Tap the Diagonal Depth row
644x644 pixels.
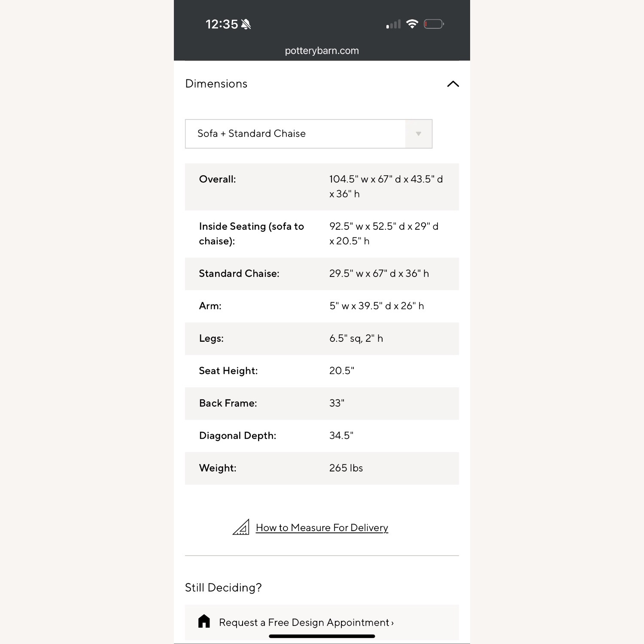[x=322, y=436]
